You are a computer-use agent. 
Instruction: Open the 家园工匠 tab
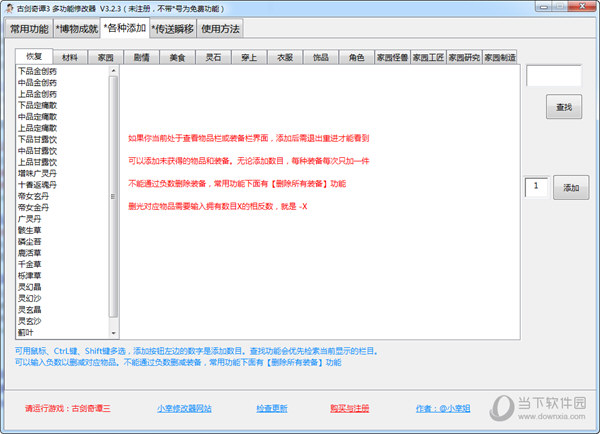428,57
